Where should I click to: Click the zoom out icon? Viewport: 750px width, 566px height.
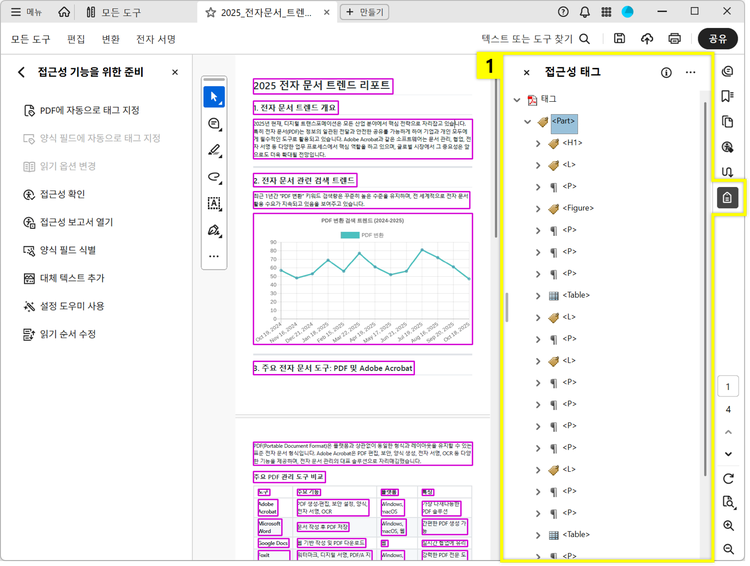tap(728, 549)
